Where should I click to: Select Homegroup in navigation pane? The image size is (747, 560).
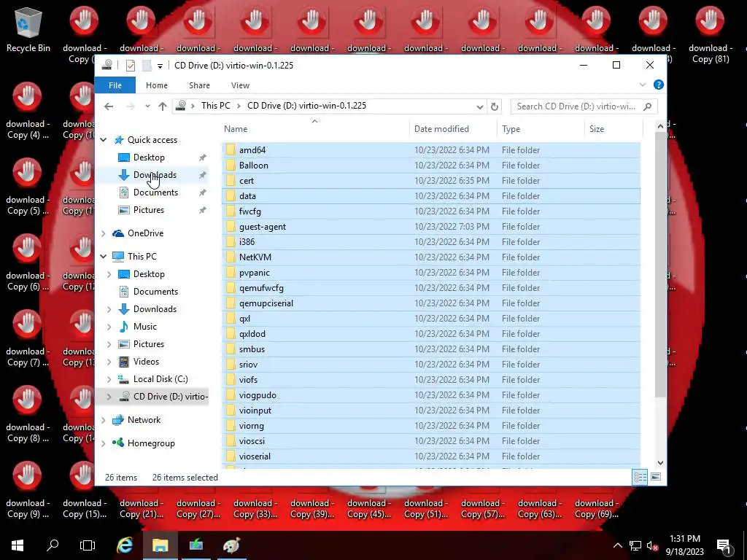click(151, 443)
